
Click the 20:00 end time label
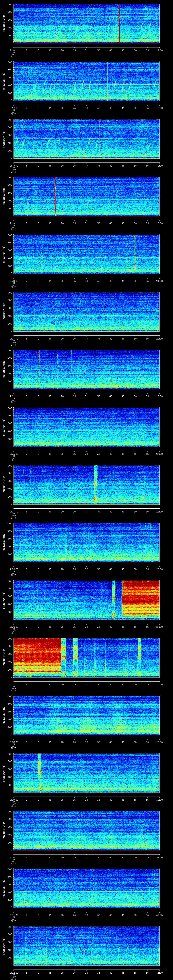(x=159, y=223)
